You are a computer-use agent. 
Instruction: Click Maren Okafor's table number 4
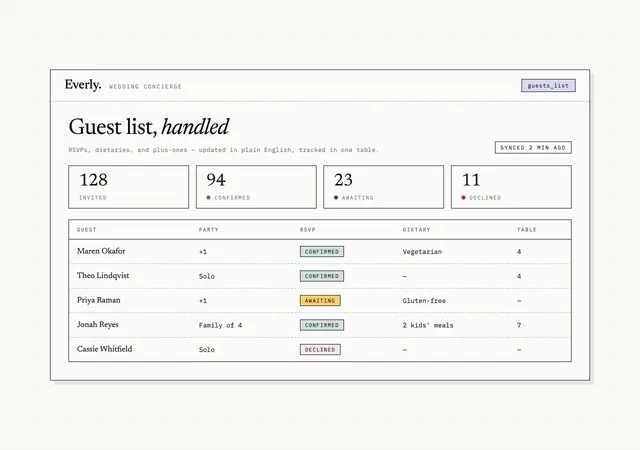(x=519, y=252)
